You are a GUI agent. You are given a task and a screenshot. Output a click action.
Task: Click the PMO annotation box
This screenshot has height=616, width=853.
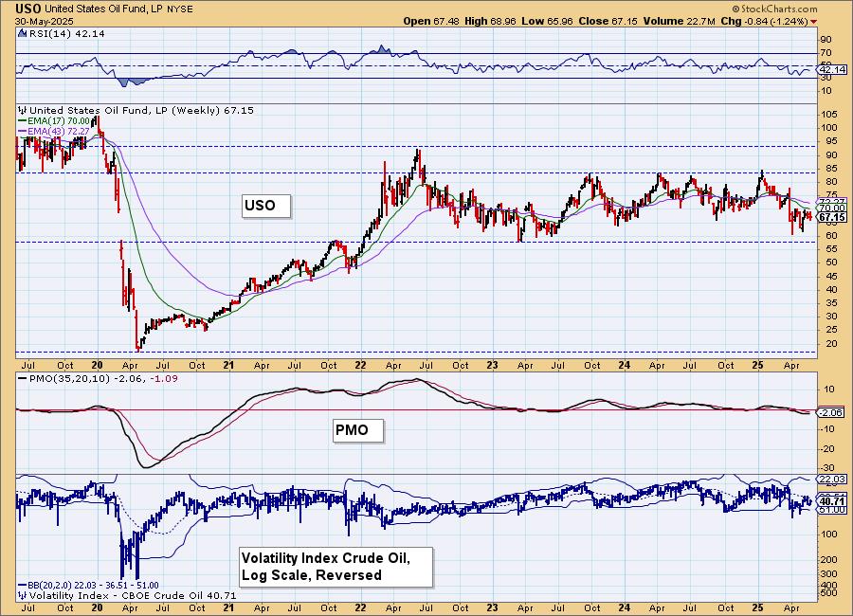358,430
